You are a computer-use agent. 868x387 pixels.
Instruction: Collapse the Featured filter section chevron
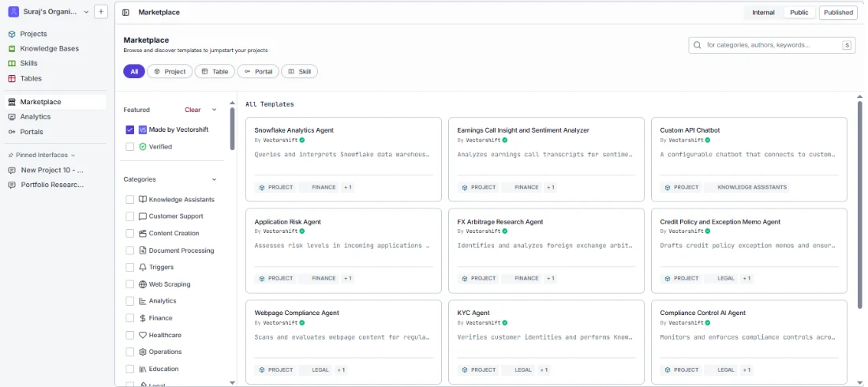coord(214,110)
